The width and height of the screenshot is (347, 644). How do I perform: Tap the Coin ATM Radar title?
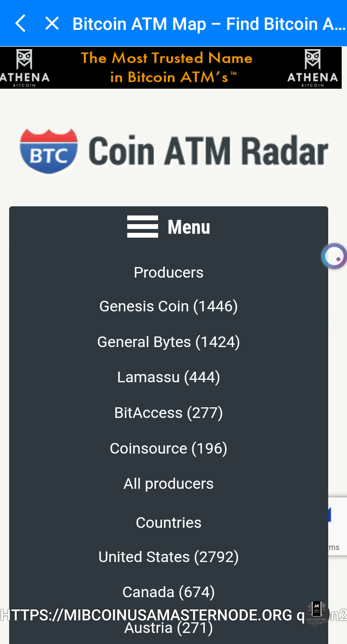coord(208,151)
